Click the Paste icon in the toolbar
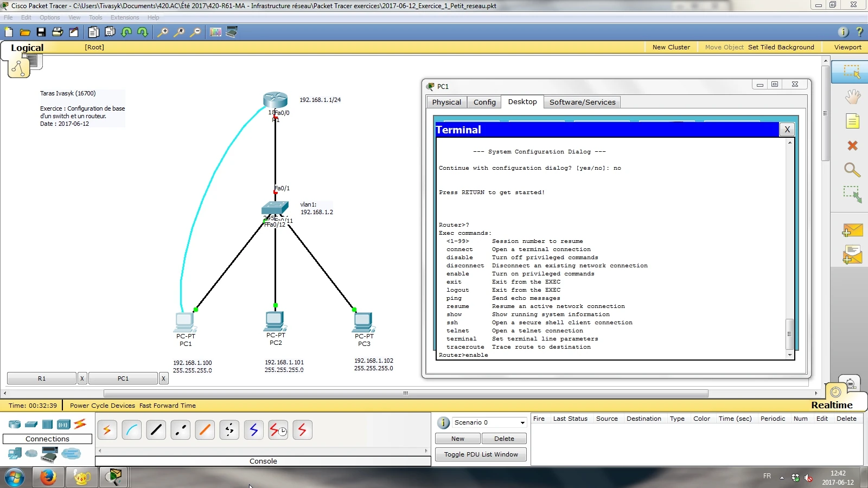 110,32
